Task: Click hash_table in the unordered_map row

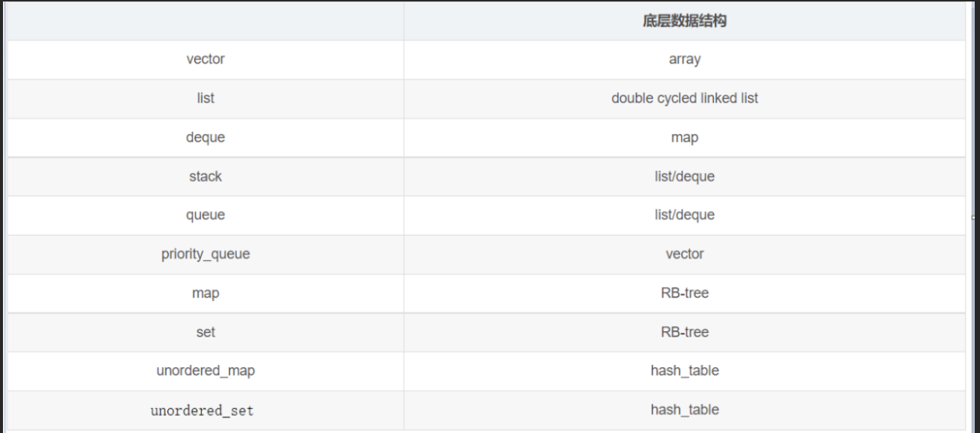Action: [x=684, y=371]
